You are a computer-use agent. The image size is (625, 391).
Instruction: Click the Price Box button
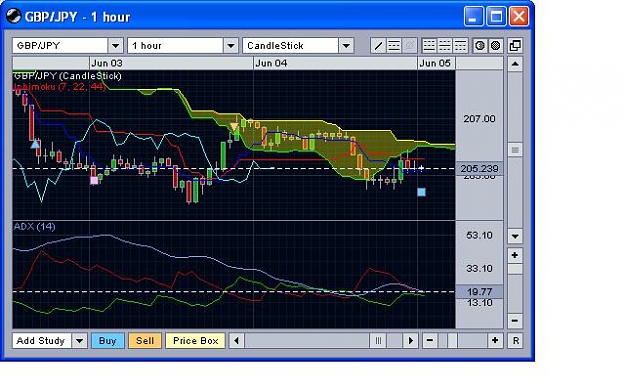click(195, 341)
